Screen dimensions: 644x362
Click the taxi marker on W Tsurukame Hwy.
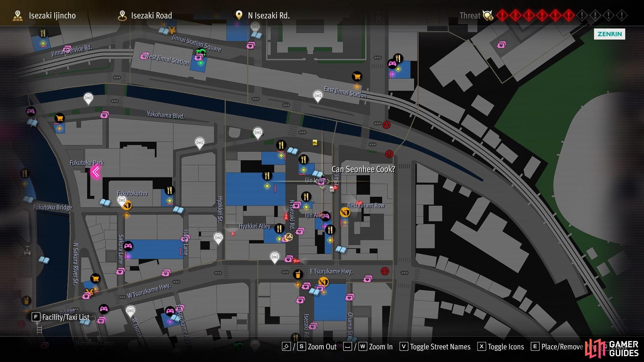click(130, 311)
